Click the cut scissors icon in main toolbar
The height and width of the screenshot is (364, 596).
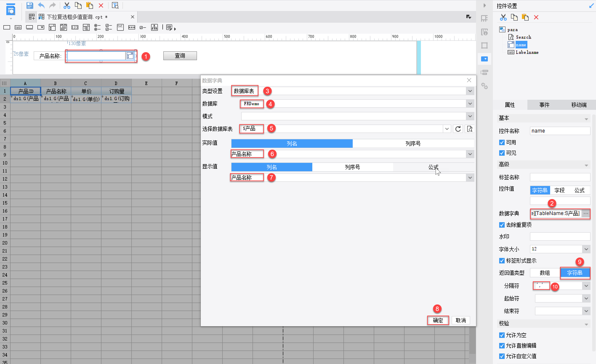[67, 5]
